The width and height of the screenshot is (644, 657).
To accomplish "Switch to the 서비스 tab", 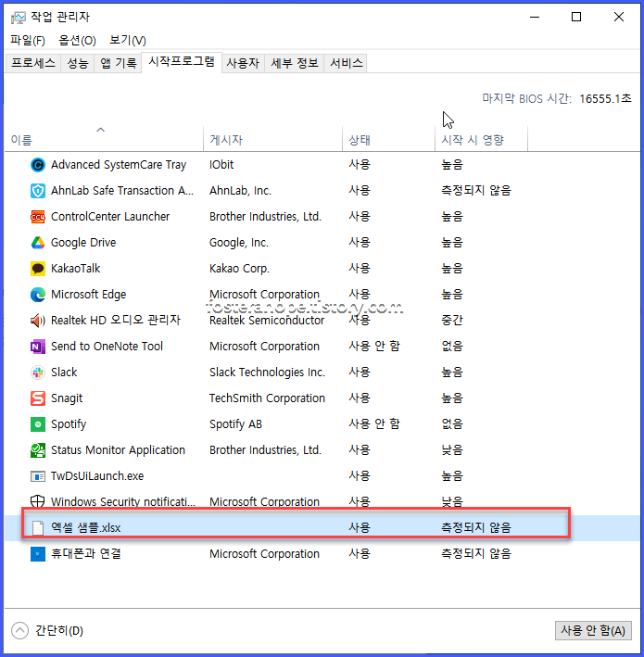I will pyautogui.click(x=346, y=63).
